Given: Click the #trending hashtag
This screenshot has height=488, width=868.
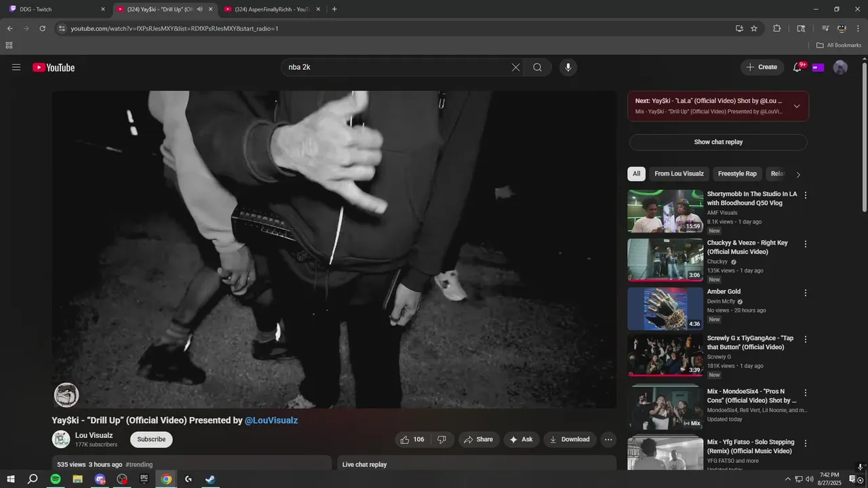Looking at the screenshot, I should [139, 464].
